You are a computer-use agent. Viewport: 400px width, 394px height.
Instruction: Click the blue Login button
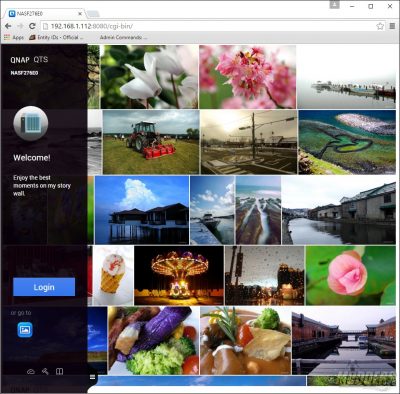[44, 287]
